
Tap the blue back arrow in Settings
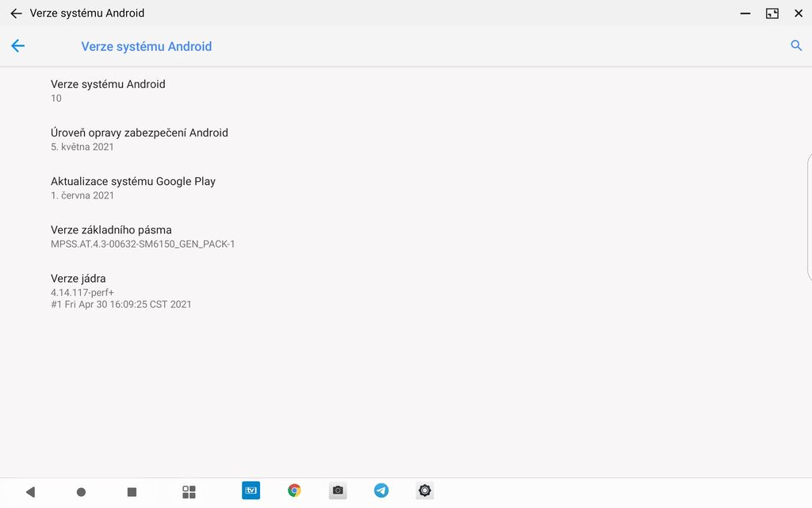tap(17, 46)
